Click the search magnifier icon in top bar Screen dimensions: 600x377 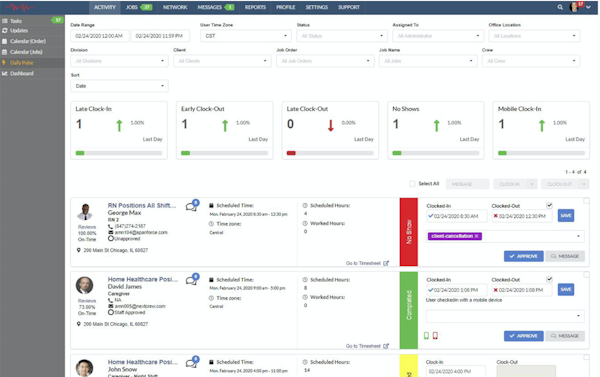tap(560, 7)
